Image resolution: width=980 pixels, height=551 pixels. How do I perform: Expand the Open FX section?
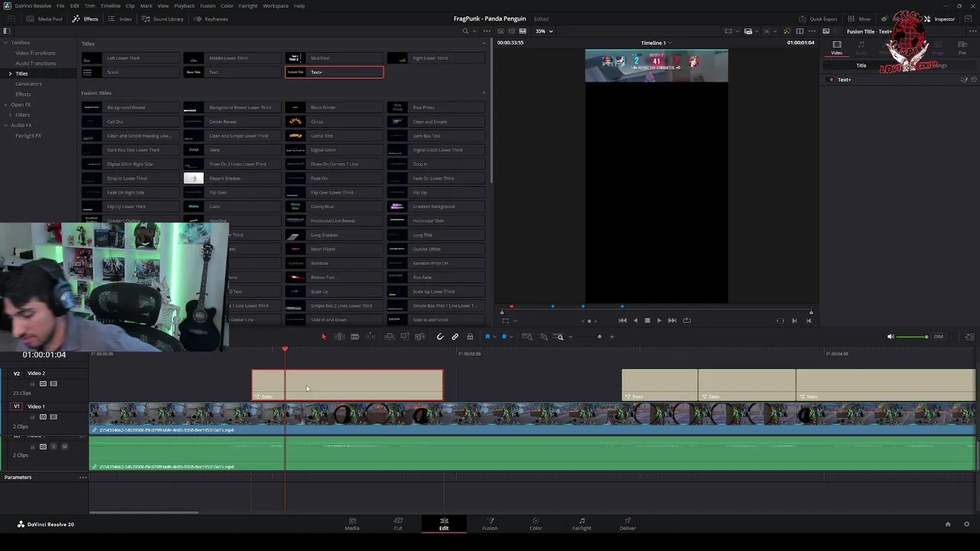click(5, 105)
